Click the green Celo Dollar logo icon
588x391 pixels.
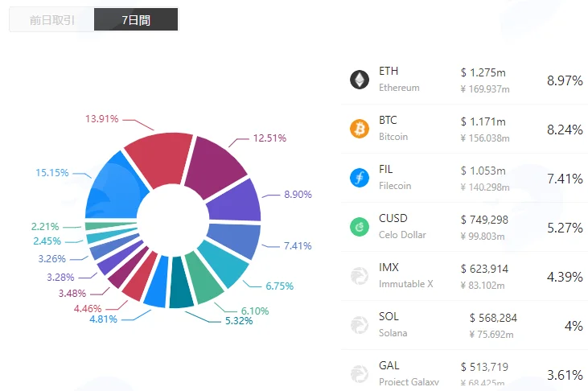[360, 227]
